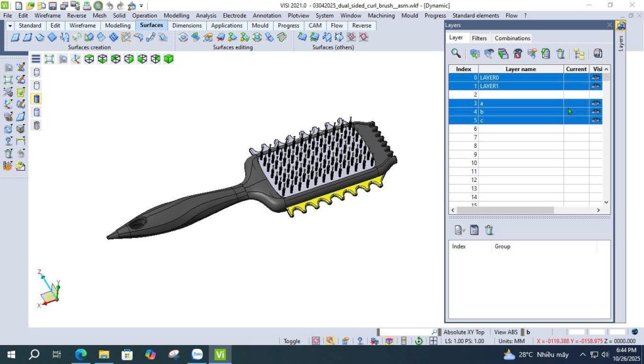644x364 pixels.
Task: Click the green solid shaded cube view icon
Action: pos(169,59)
